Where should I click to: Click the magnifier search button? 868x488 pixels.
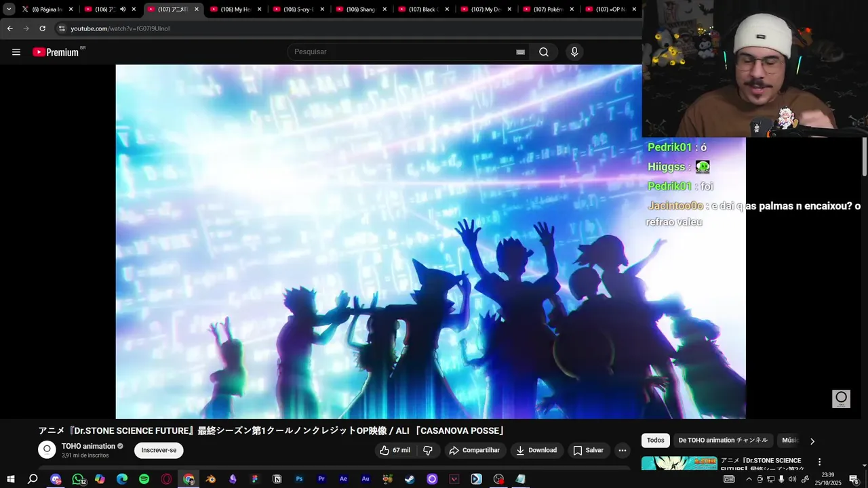(544, 52)
